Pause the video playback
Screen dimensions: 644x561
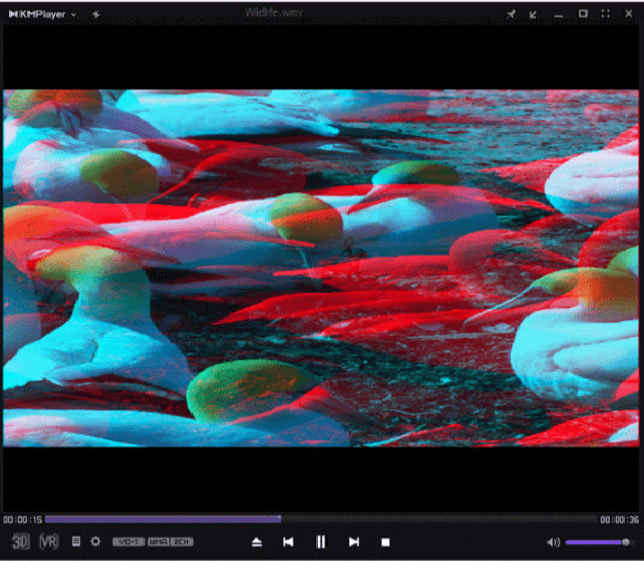321,542
